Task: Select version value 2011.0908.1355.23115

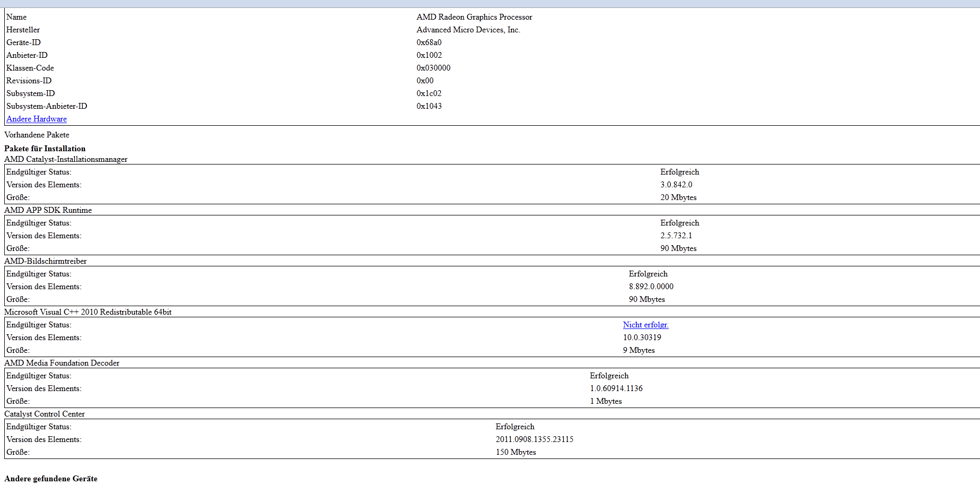Action: point(535,439)
